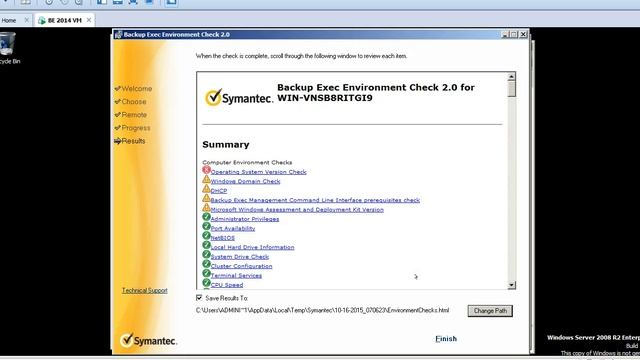The width and height of the screenshot is (640, 360).
Task: Click the Choose step label
Action: [x=134, y=102]
